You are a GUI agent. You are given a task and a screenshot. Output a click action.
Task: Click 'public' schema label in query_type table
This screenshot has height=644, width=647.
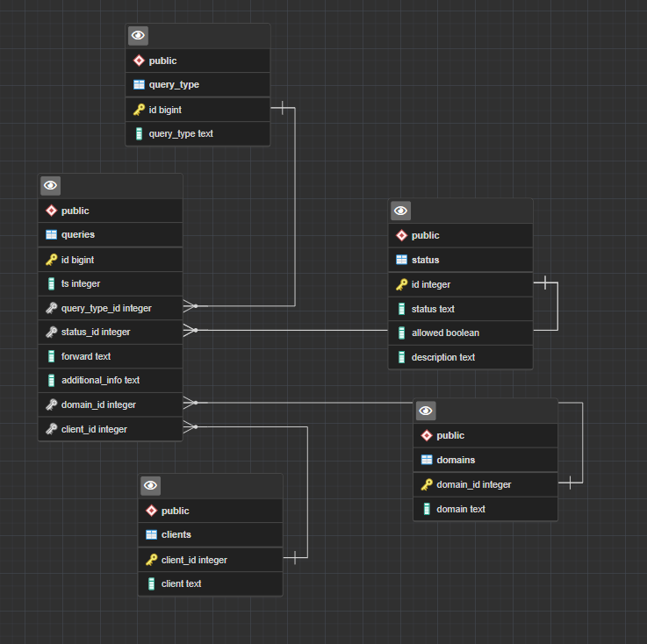[162, 61]
